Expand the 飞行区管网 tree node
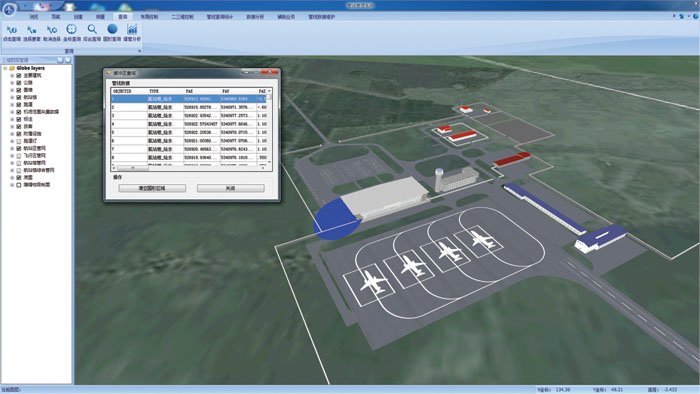 click(x=12, y=156)
